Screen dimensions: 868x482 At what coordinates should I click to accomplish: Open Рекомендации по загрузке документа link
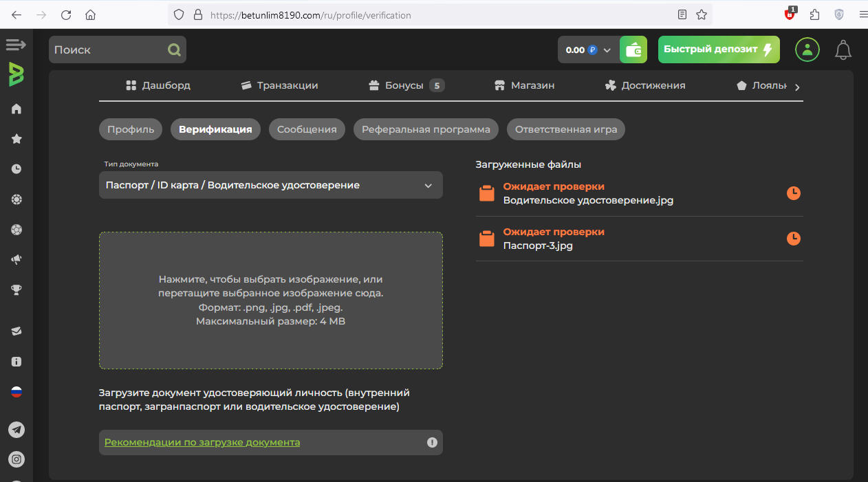(202, 443)
